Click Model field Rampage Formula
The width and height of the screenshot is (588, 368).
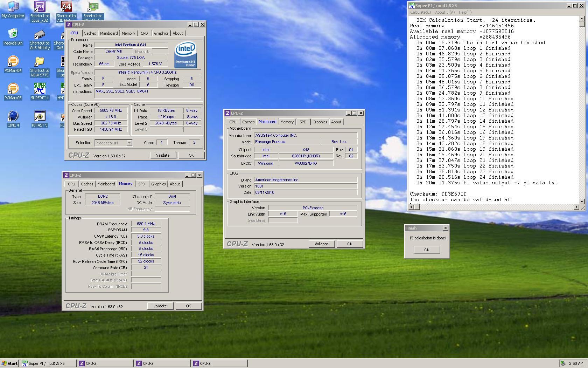287,142
